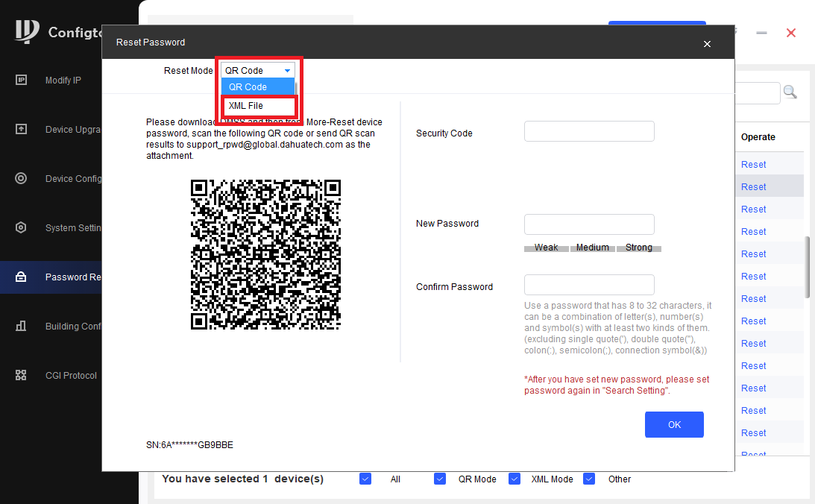815x504 pixels.
Task: Click the last fully visible Reset link
Action: point(753,433)
